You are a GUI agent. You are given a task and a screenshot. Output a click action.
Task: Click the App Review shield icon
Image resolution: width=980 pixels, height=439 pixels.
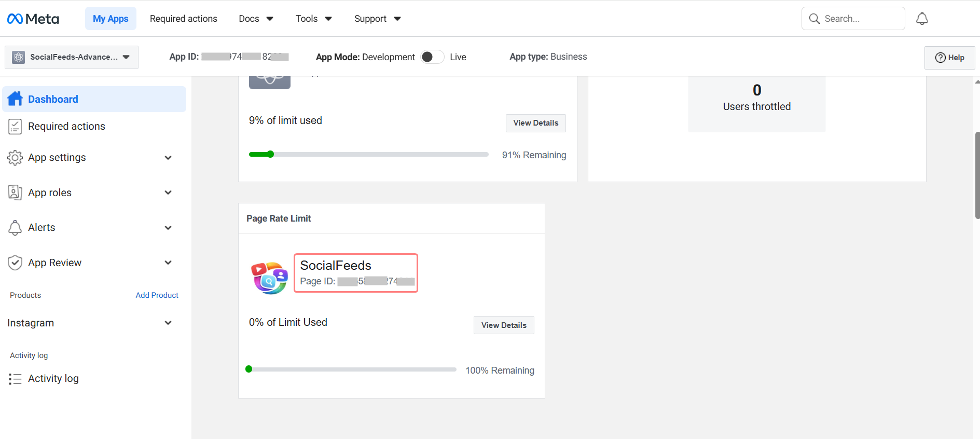15,263
